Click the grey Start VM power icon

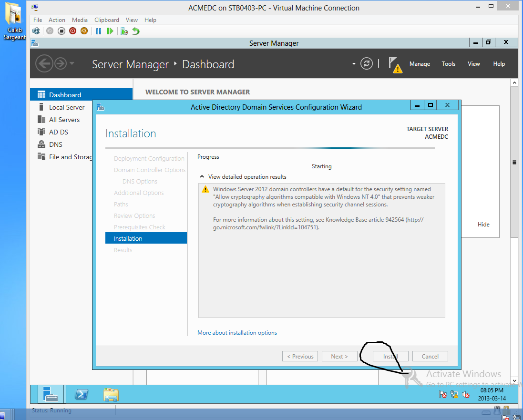(x=50, y=31)
